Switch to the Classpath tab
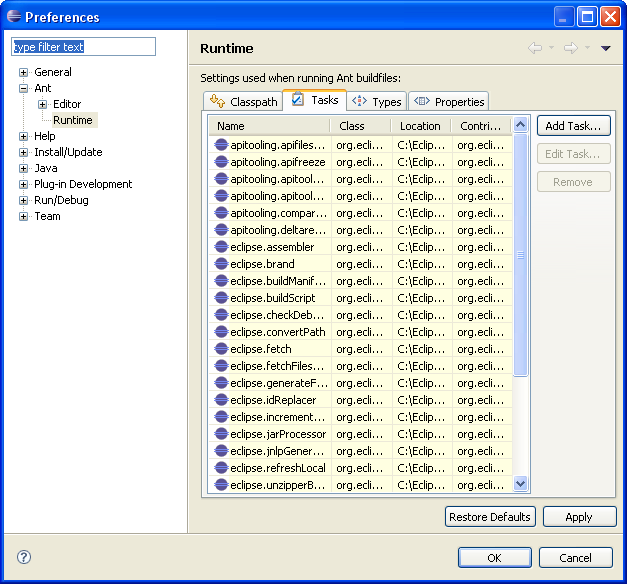This screenshot has width=627, height=584. tap(243, 101)
